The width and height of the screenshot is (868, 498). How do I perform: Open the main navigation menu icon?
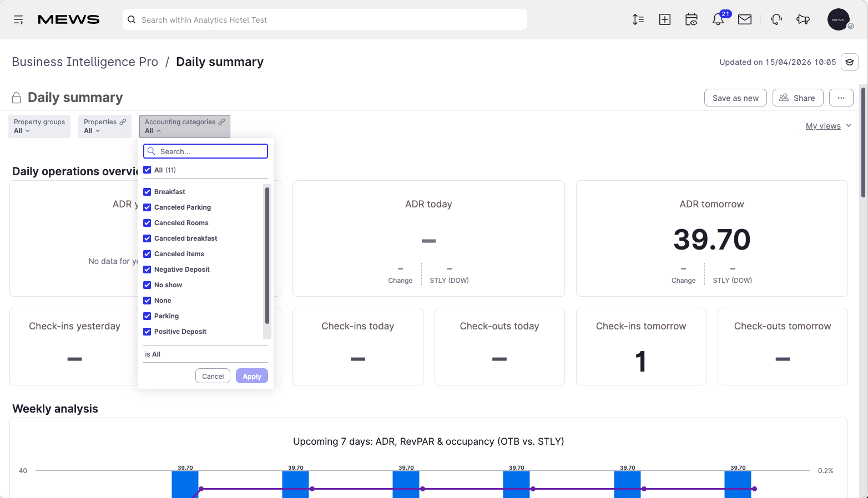(x=18, y=20)
